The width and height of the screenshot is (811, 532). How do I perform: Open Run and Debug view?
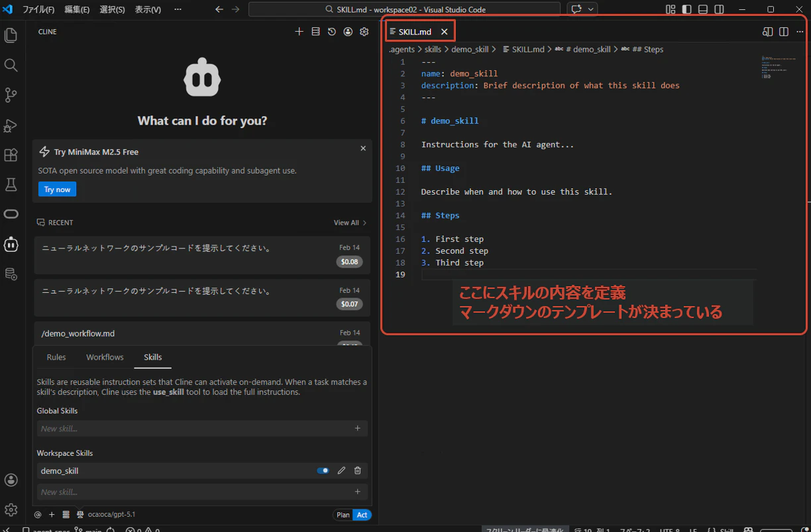point(11,125)
